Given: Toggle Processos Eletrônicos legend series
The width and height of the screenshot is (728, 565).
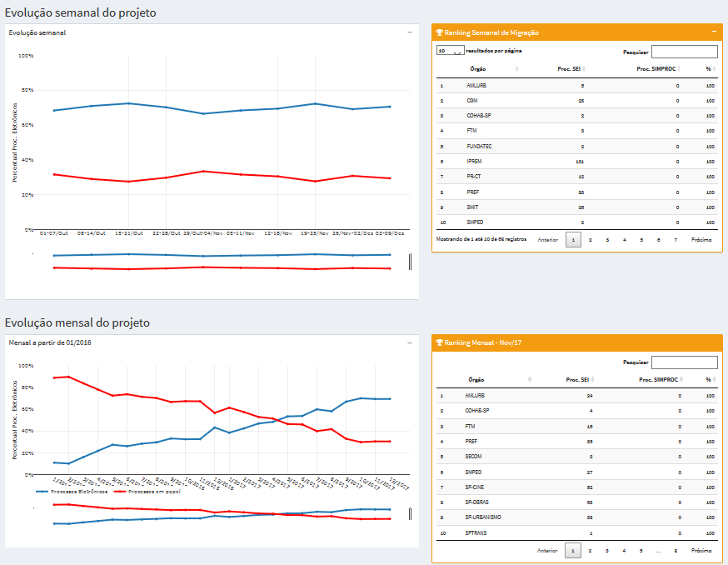Looking at the screenshot, I should click(x=72, y=492).
